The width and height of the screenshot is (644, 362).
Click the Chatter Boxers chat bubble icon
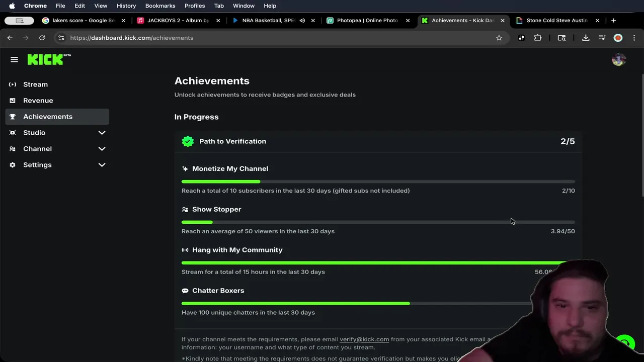pyautogui.click(x=185, y=291)
